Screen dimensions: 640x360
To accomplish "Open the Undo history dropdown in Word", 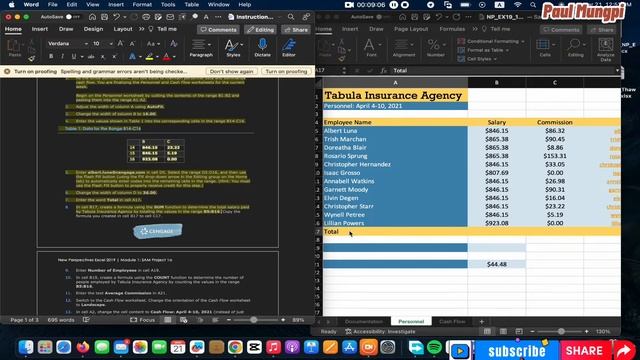I will pos(124,17).
